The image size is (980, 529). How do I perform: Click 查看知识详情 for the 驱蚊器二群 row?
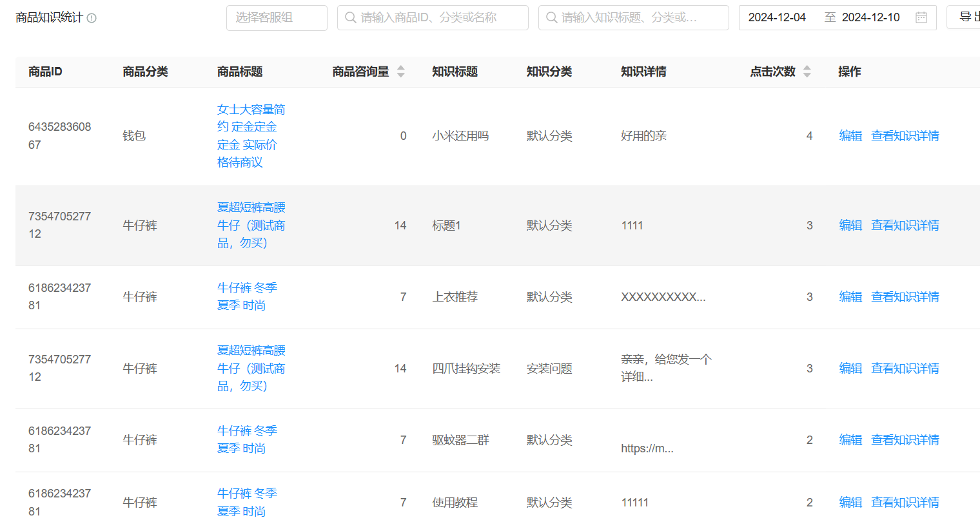[905, 440]
